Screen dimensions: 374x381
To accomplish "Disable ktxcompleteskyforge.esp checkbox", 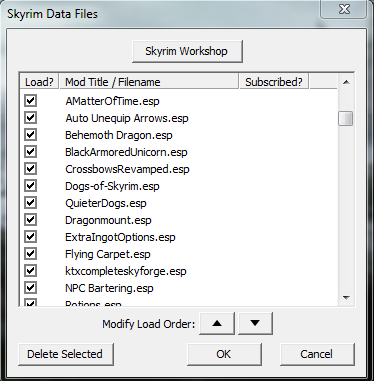I will point(30,271).
